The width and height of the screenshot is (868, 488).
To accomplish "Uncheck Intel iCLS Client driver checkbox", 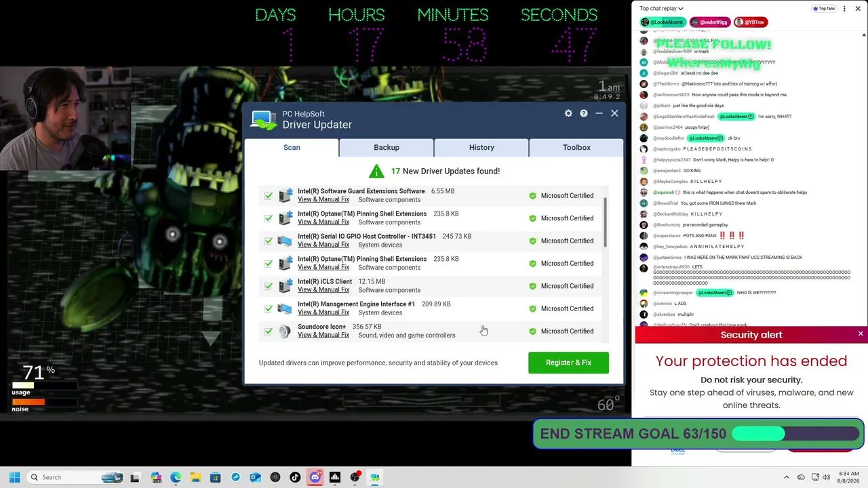I will pyautogui.click(x=269, y=286).
